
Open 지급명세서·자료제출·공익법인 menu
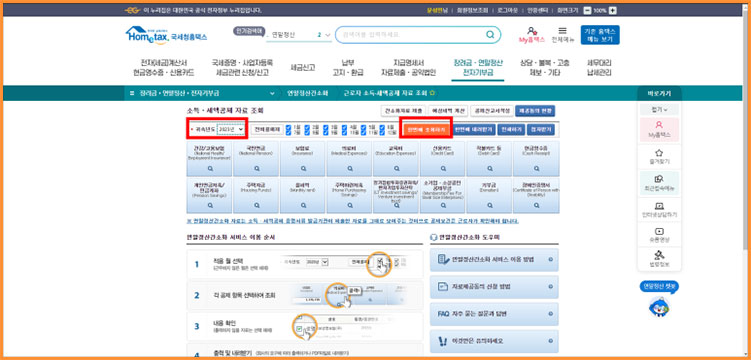tap(408, 68)
